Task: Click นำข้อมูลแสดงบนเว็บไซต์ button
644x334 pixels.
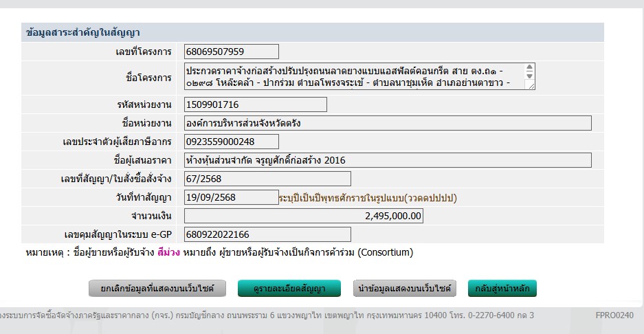Action: point(405,289)
